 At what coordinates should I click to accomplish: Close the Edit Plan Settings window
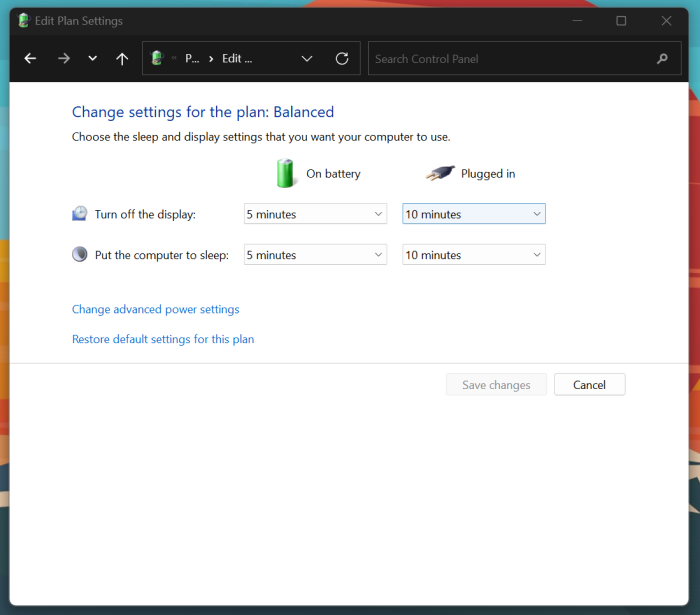tap(666, 21)
